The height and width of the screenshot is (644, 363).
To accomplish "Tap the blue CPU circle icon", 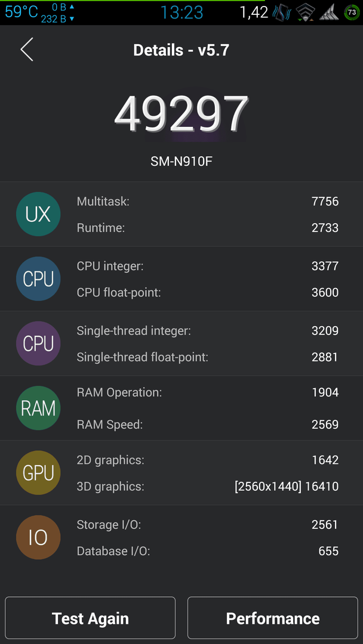I will point(38,279).
